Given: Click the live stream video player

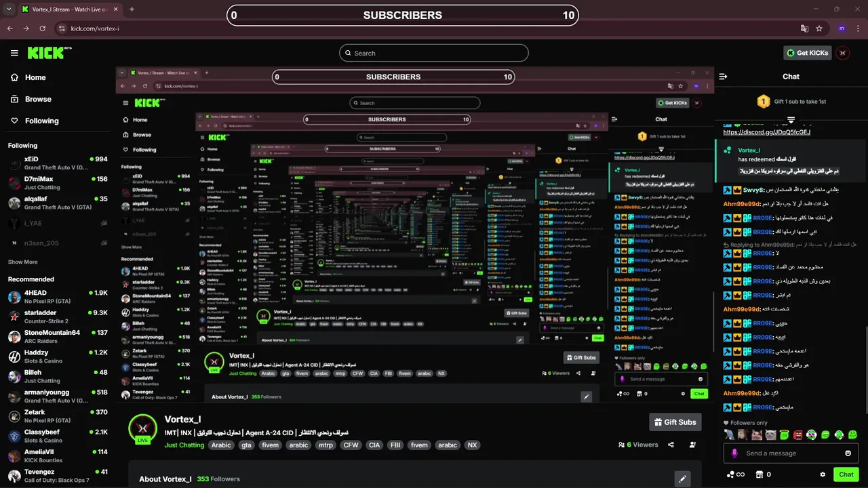Looking at the screenshot, I should (414, 235).
